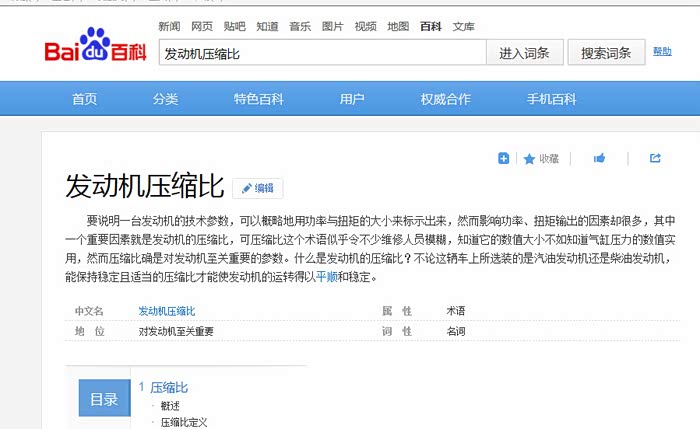Select the 术语 value in the info table
Image resolution: width=700 pixels, height=429 pixels.
456,311
